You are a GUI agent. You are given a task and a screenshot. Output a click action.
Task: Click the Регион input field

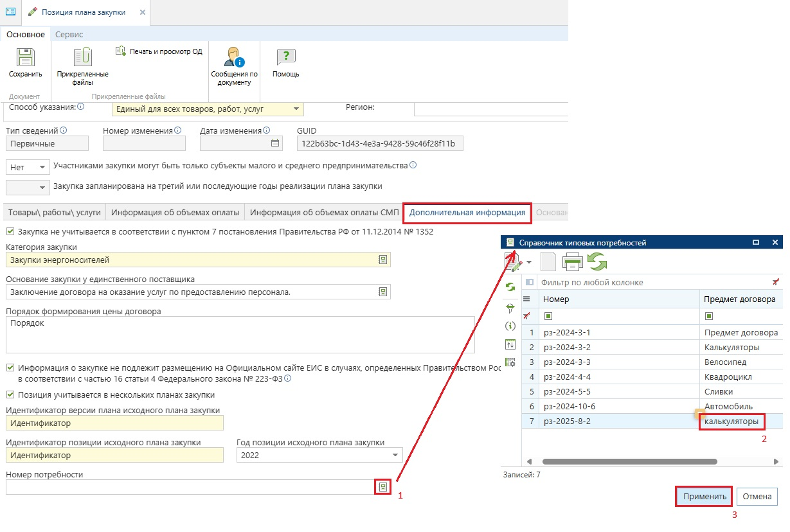[x=491, y=109]
